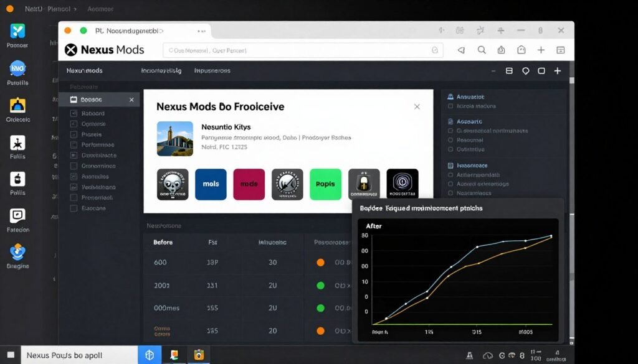The height and width of the screenshot is (364, 638).
Task: Launch the Oldeceic desktop icon
Action: point(17,105)
